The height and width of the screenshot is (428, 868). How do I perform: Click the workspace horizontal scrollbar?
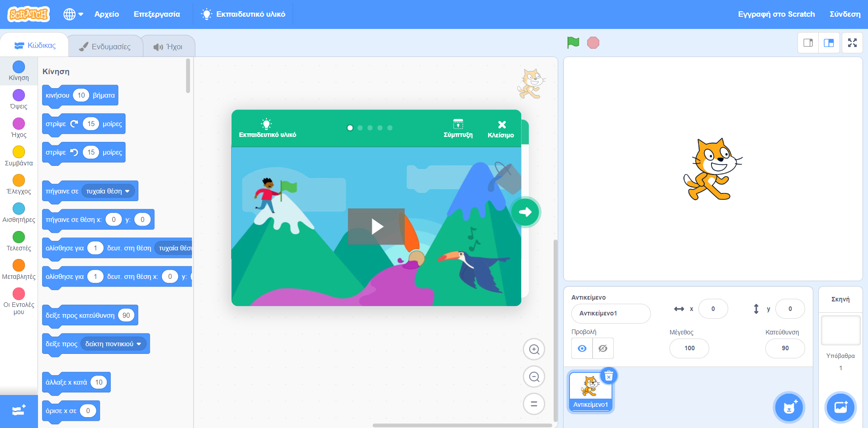click(462, 425)
